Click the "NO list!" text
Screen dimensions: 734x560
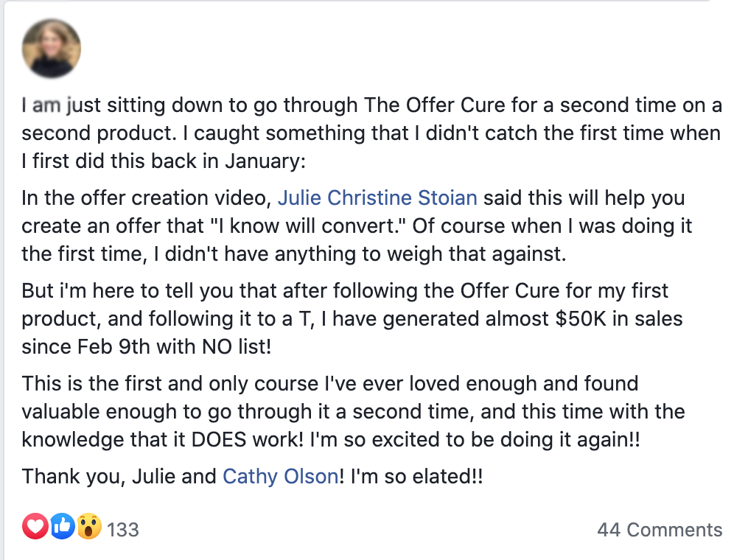click(x=237, y=348)
